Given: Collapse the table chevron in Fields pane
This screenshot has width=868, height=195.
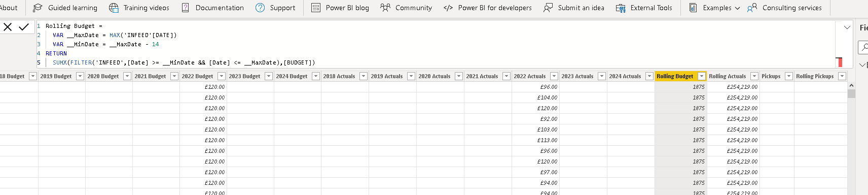Looking at the screenshot, I should (x=862, y=65).
